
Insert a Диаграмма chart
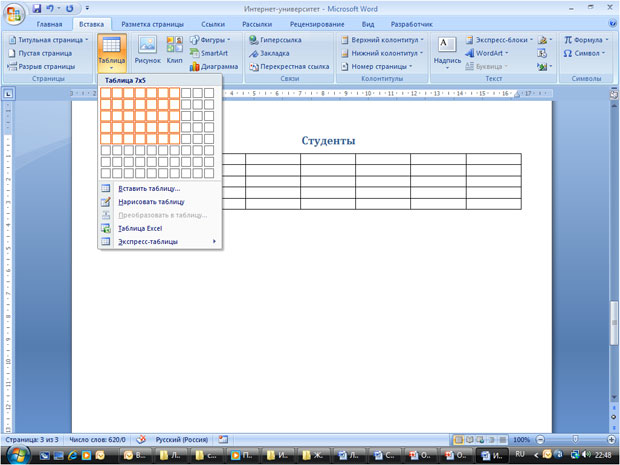[x=214, y=66]
